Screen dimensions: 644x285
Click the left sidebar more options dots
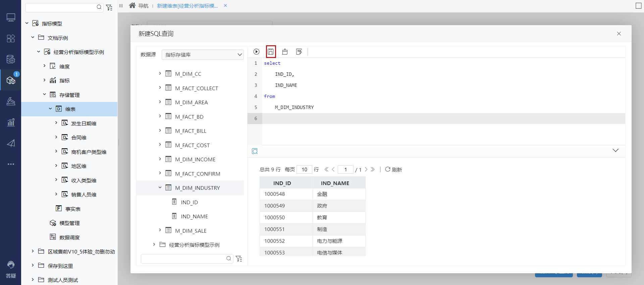click(x=11, y=164)
